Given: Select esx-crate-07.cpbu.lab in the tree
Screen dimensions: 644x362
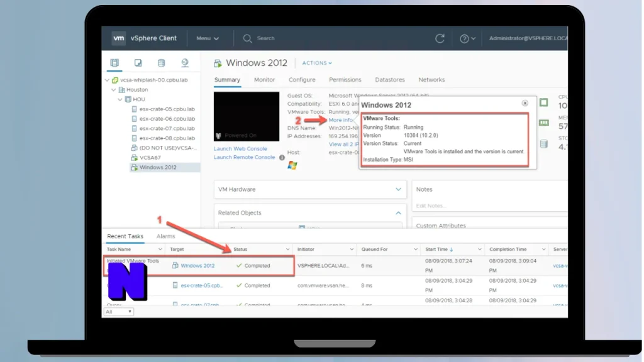Looking at the screenshot, I should [x=167, y=128].
